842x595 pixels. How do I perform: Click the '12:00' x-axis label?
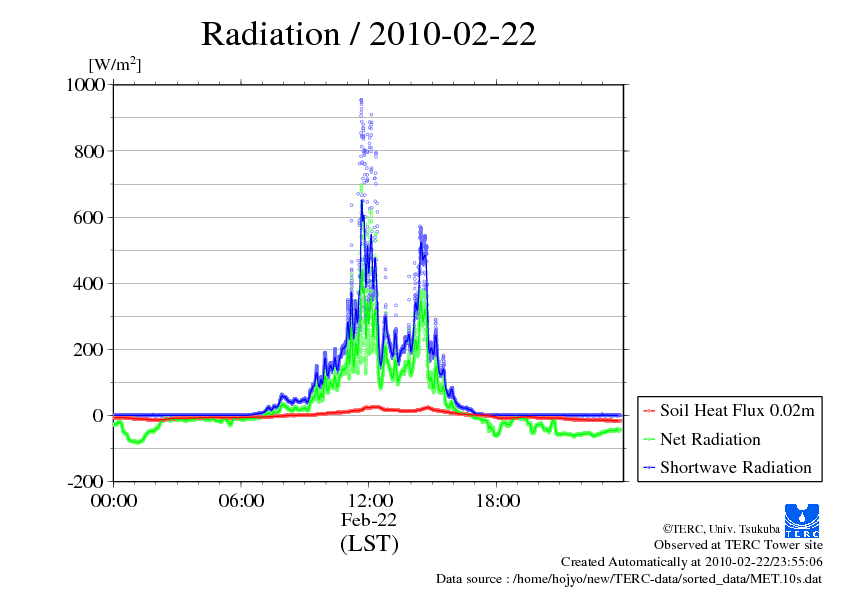pos(370,501)
